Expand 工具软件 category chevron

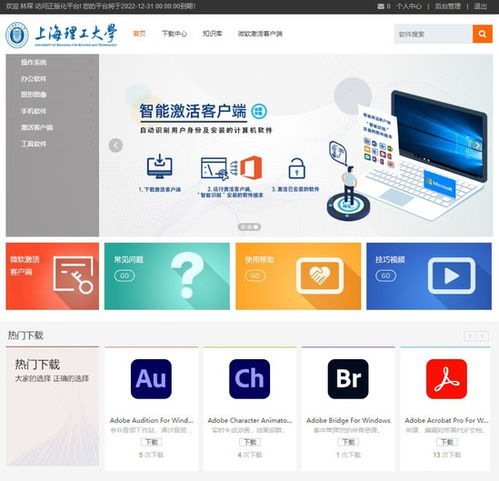[91, 144]
